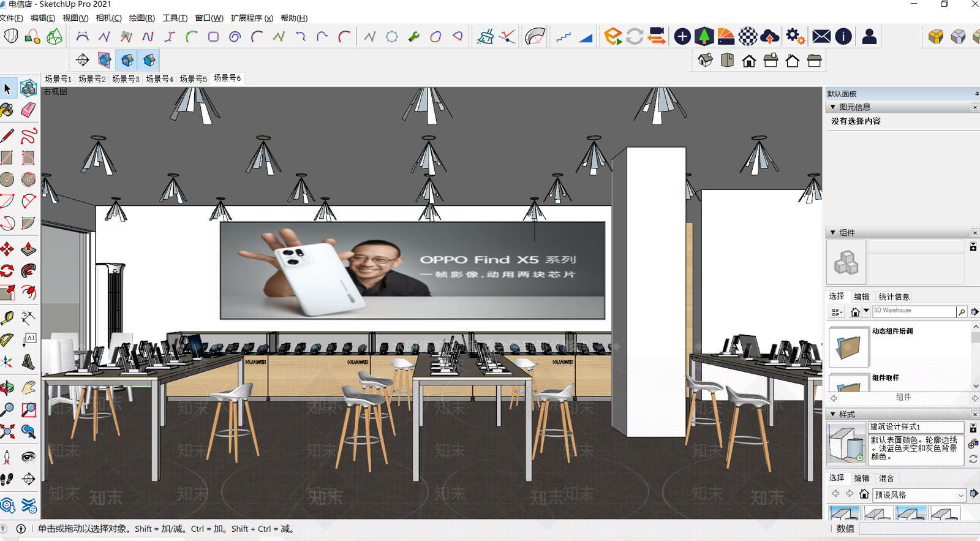Select the Pan hand tool
Image resolution: width=980 pixels, height=541 pixels.
click(x=28, y=387)
